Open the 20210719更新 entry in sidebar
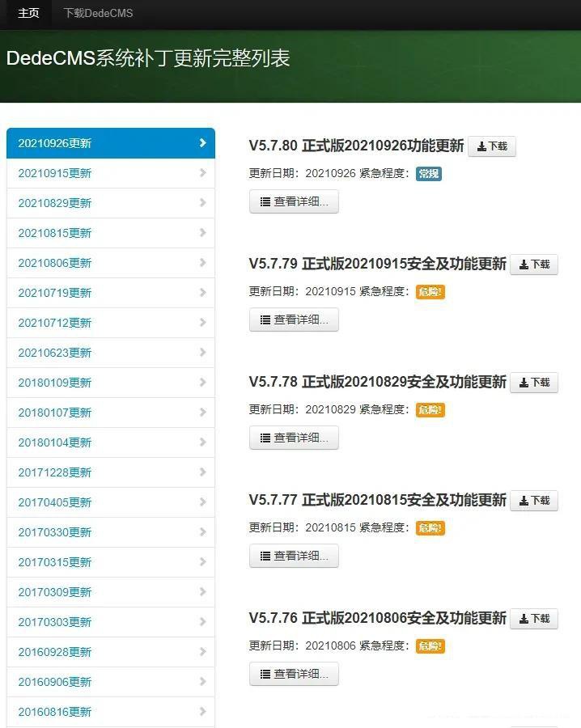This screenshot has width=581, height=728. (111, 293)
